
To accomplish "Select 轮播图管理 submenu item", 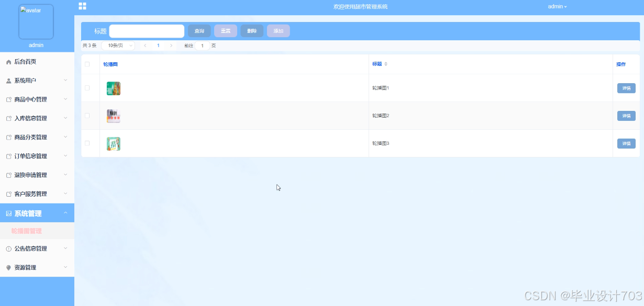I will pyautogui.click(x=37, y=231).
